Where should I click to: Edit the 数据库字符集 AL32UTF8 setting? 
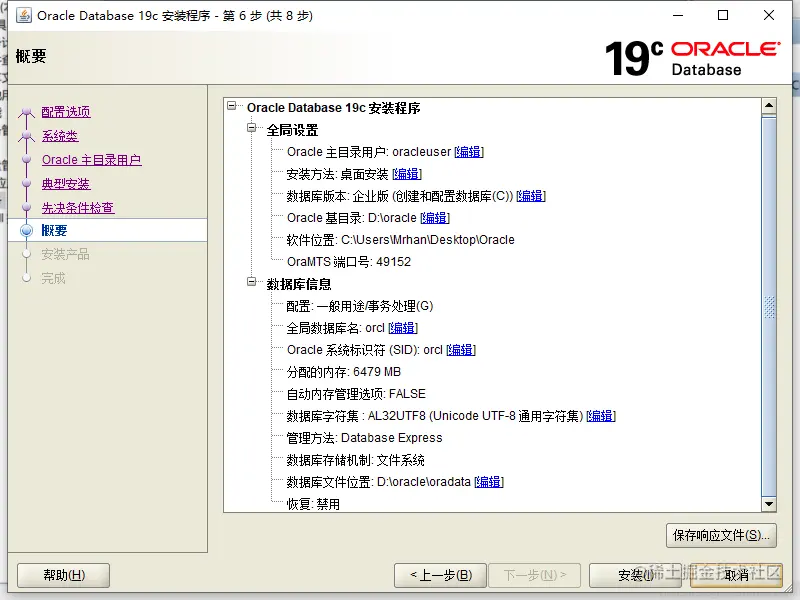point(601,416)
